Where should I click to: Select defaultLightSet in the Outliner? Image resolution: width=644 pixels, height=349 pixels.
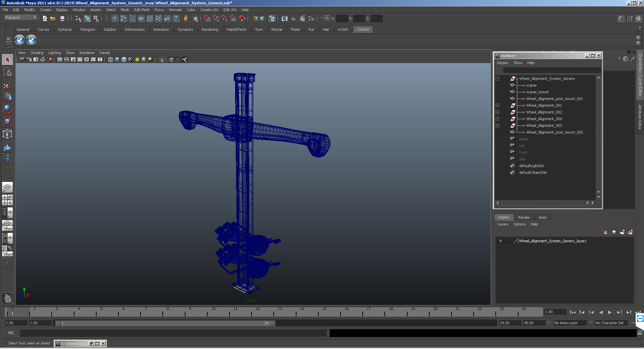531,166
